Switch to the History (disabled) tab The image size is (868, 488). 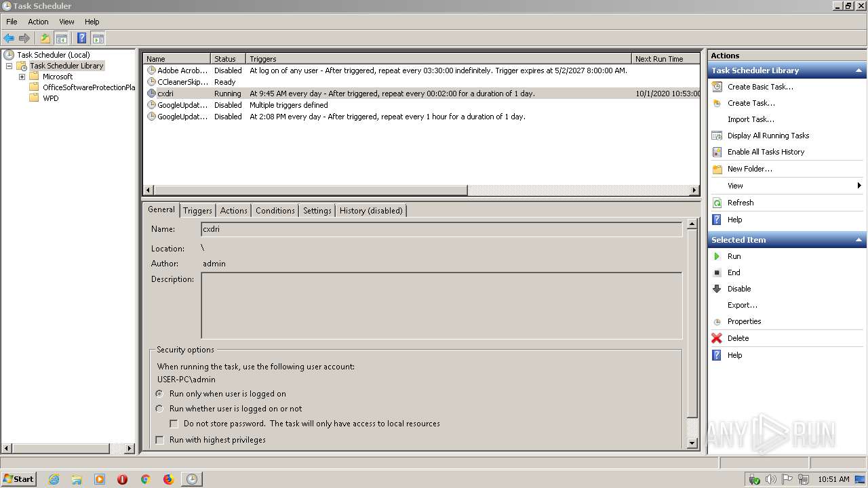(371, 211)
